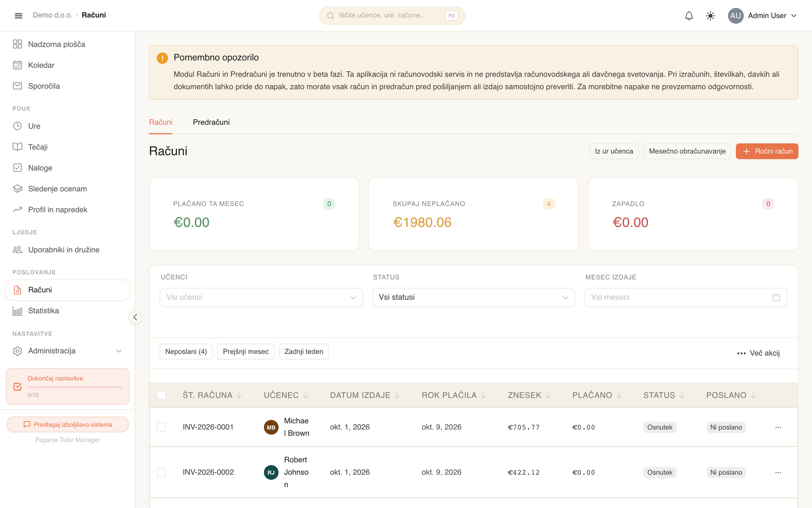The width and height of the screenshot is (812, 508).
Task: Check the INV-2026-0001 row checkbox
Action: coord(161,427)
